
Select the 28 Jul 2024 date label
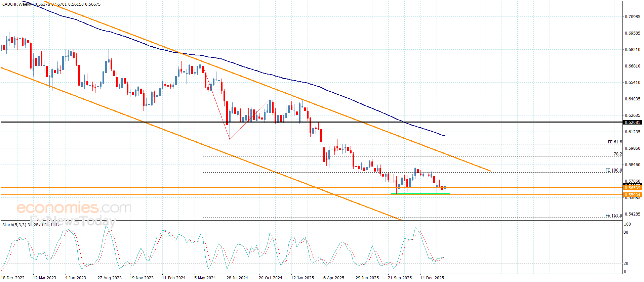pos(237,278)
